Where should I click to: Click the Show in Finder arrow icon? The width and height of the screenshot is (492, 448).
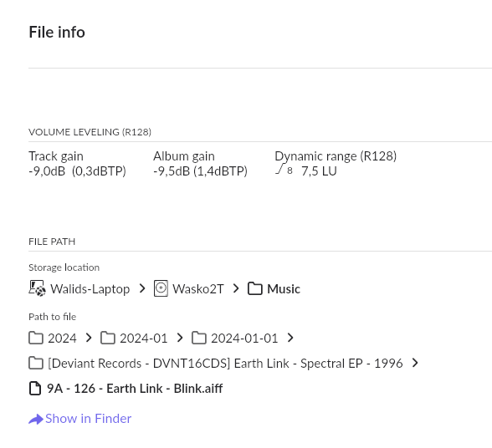tap(36, 419)
